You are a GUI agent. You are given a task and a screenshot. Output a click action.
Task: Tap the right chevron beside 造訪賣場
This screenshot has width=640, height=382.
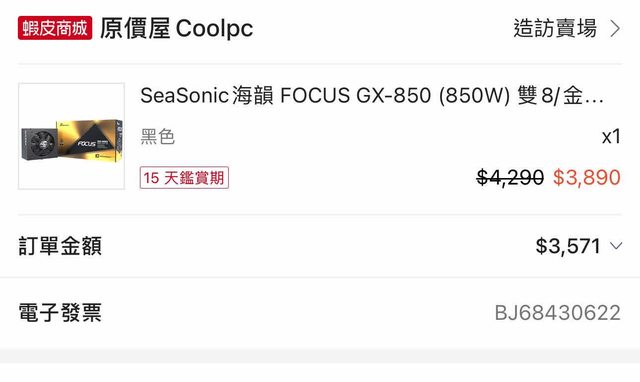[x=615, y=29]
